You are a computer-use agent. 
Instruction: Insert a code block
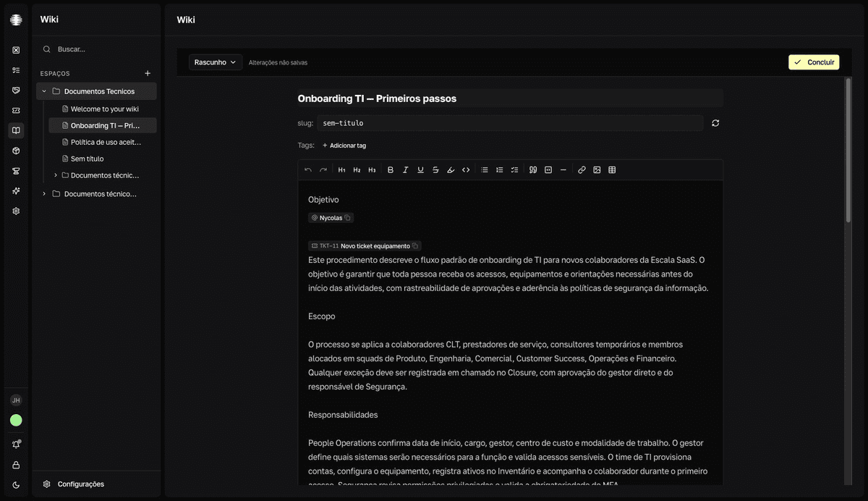548,170
